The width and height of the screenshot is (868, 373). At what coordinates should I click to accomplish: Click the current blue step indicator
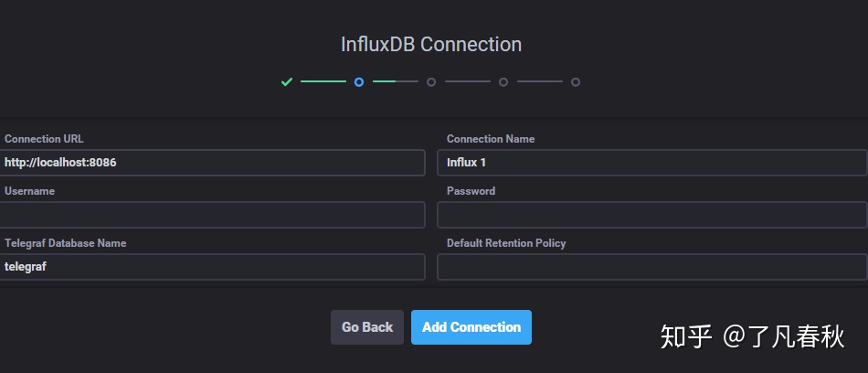359,82
